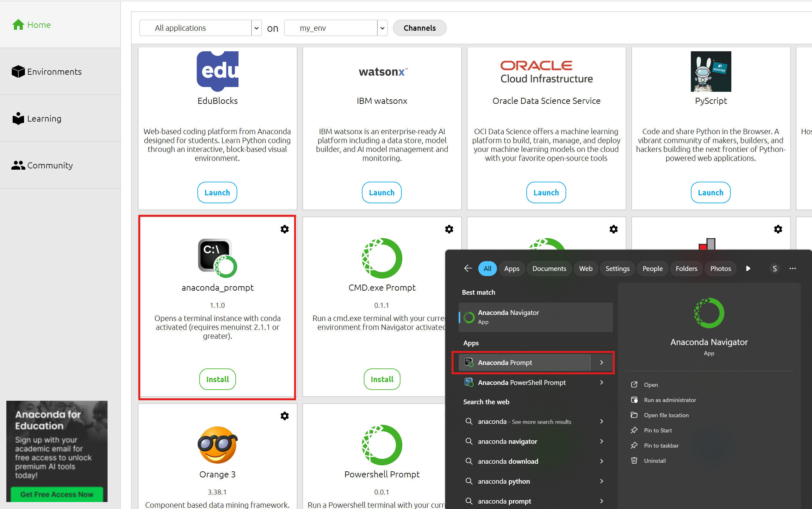Expand the Anaconda Prompt result chevron

(x=601, y=362)
